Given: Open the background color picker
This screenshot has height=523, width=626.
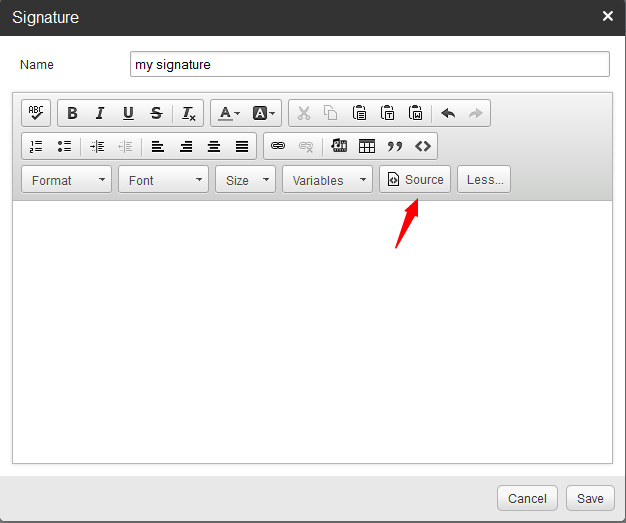Looking at the screenshot, I should click(264, 113).
